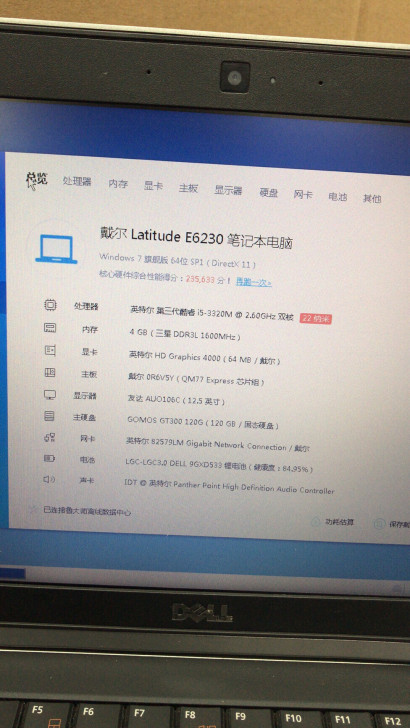410x728 pixels.
Task: Click the 戴尔 Latitude E6230 笔记本电脑 title
Action: pos(196,237)
